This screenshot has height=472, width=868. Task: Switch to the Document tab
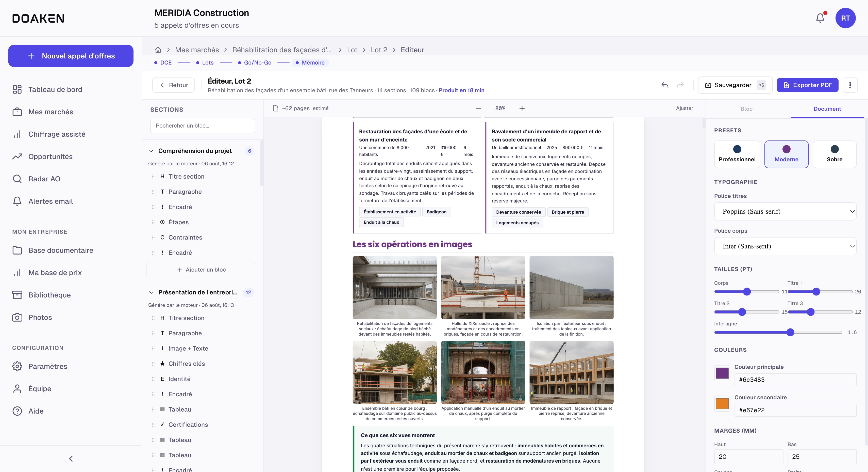(x=827, y=109)
